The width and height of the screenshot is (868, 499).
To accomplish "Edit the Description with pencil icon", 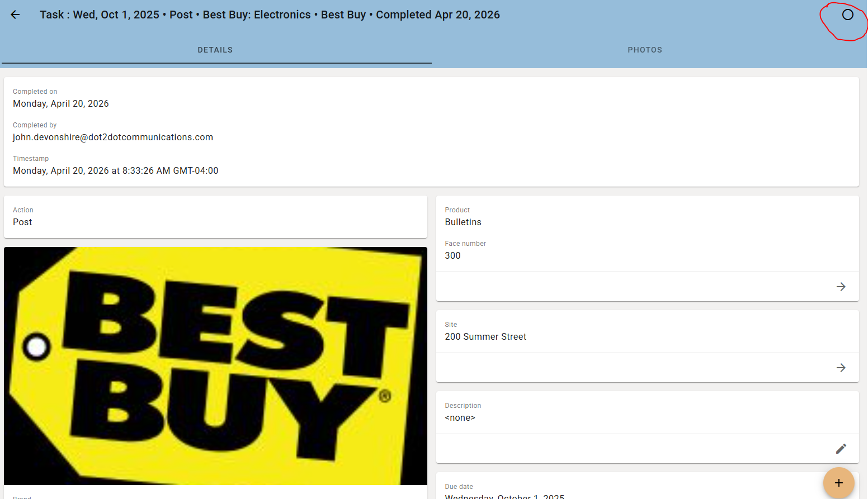I will point(841,449).
